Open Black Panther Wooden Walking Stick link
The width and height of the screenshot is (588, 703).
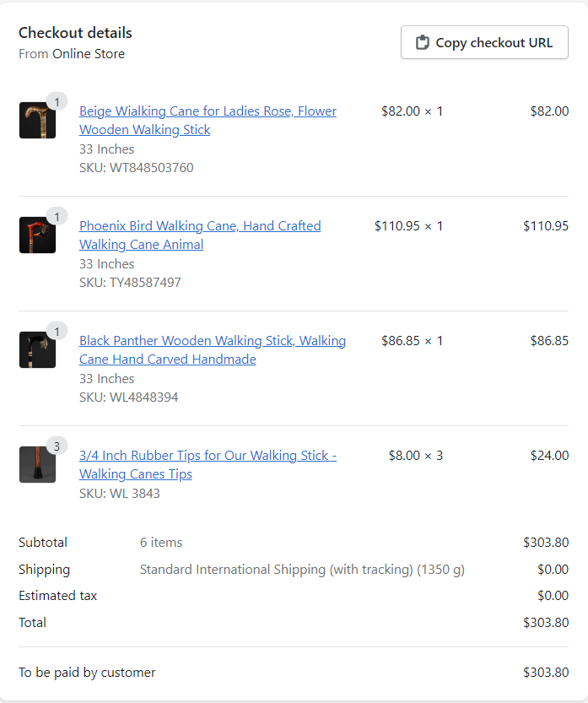213,341
